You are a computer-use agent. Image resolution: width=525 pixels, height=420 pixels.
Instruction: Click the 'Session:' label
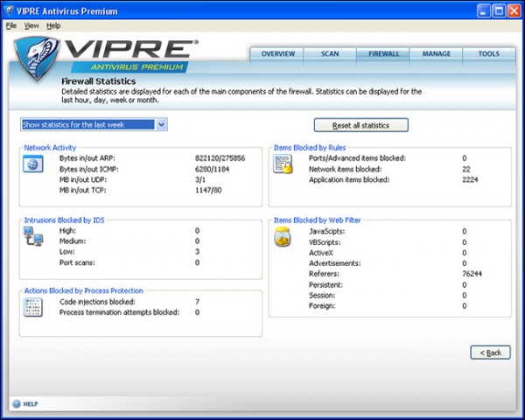pos(322,296)
